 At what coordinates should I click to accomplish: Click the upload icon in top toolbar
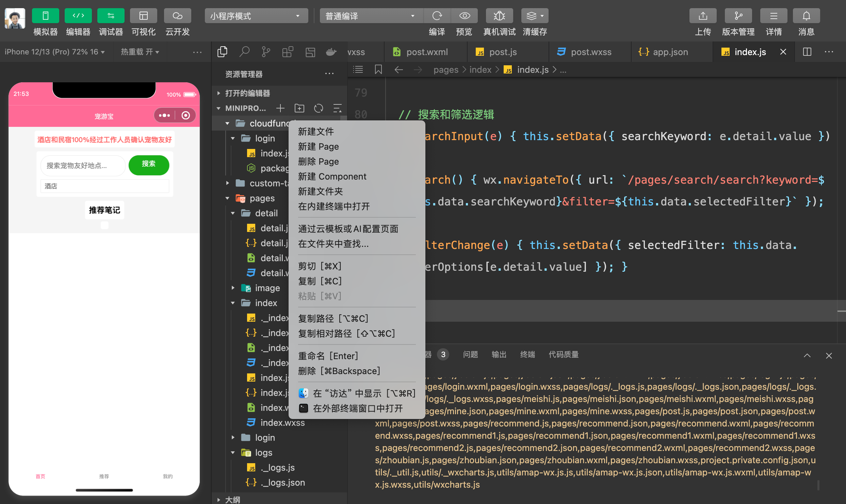click(x=703, y=16)
